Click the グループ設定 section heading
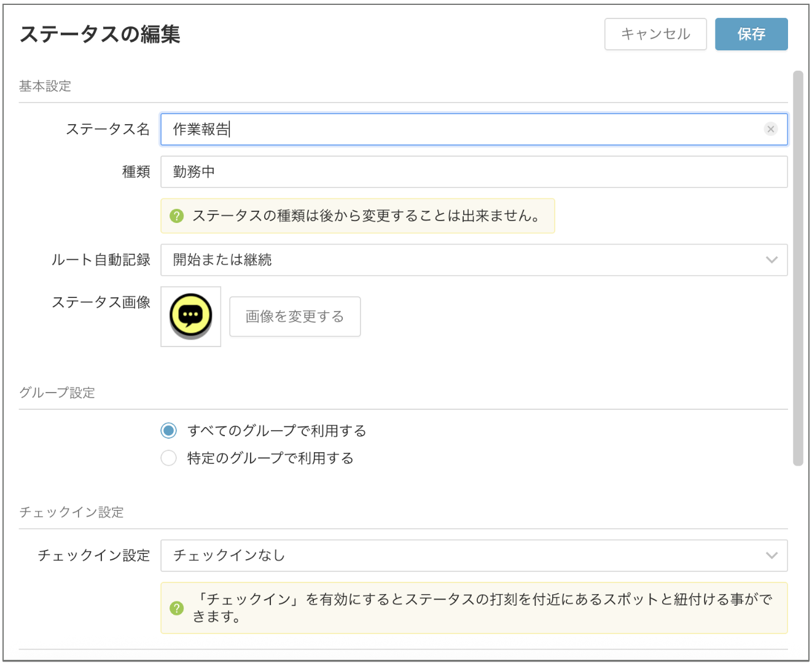This screenshot has height=666, width=812. [x=57, y=393]
